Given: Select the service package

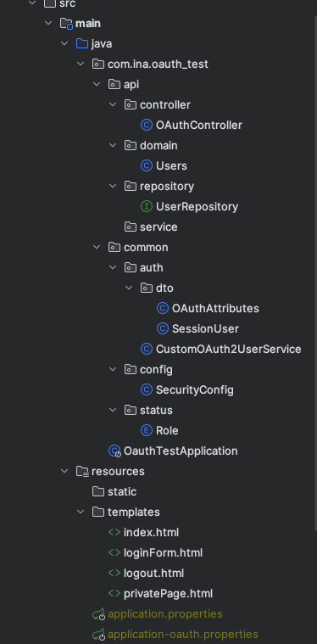Looking at the screenshot, I should point(158,227).
